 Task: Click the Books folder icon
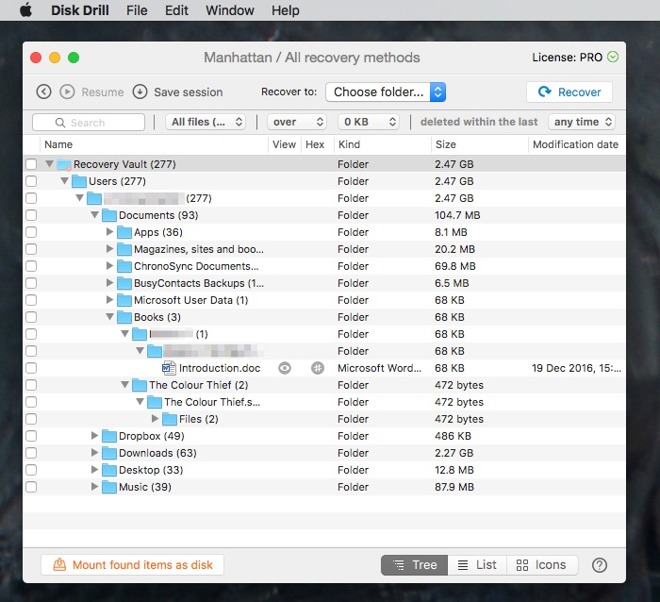click(125, 317)
